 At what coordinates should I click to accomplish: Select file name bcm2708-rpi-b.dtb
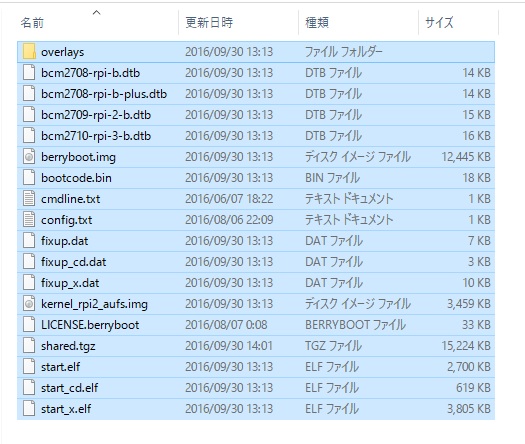(x=90, y=73)
